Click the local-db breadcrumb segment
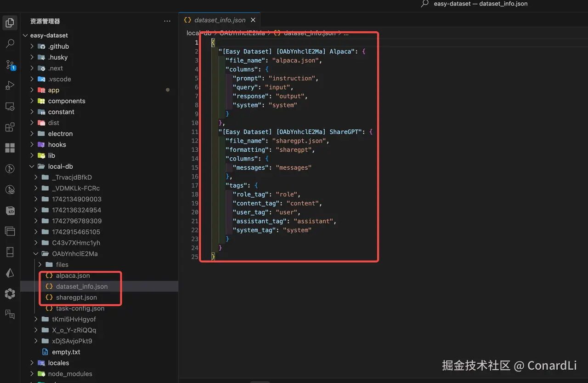Viewport: 588px width, 383px height. (x=199, y=33)
